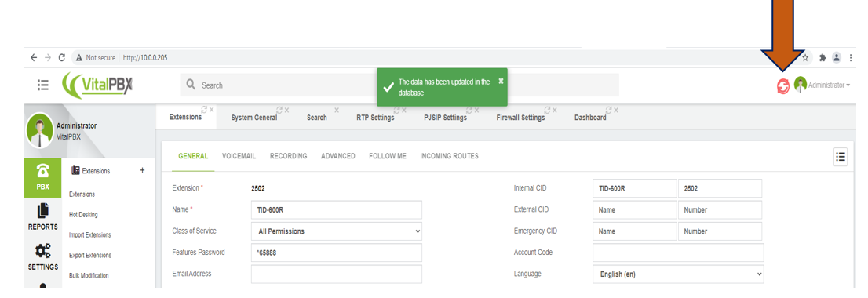Close the RTP Settings tab
Screen dimensions: 868x298
pos(403,110)
